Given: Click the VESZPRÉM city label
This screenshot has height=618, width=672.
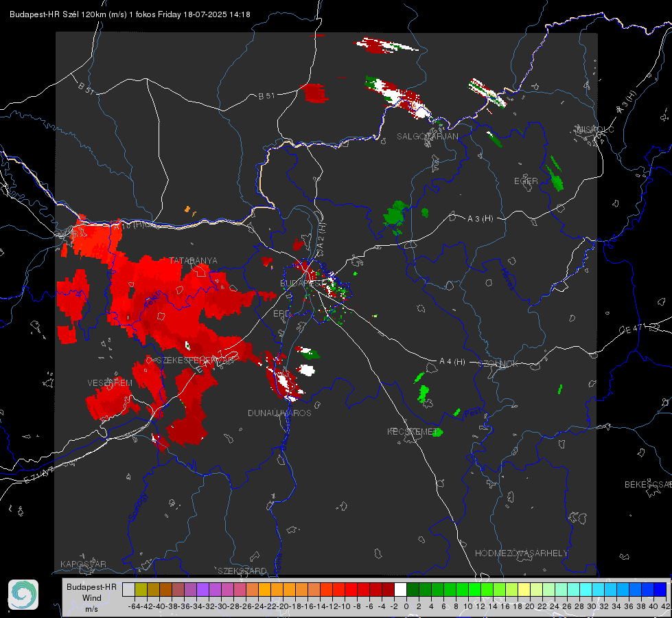Looking at the screenshot, I should click(x=110, y=383).
